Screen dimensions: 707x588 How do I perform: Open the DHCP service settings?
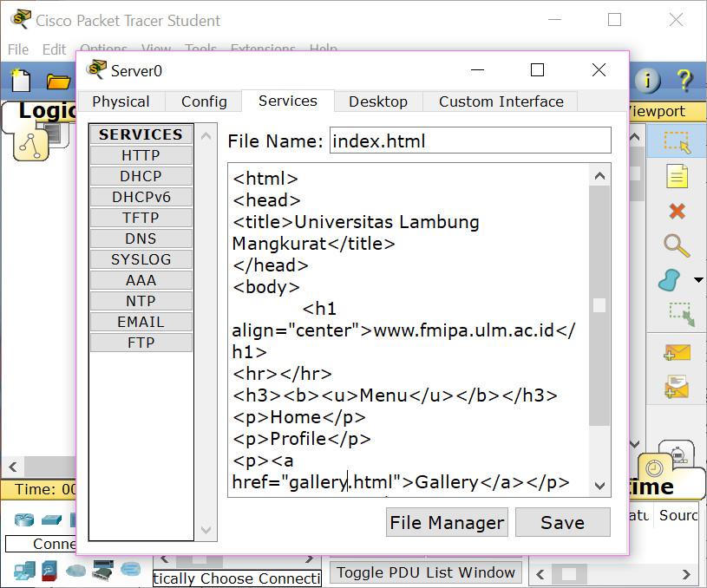(141, 176)
